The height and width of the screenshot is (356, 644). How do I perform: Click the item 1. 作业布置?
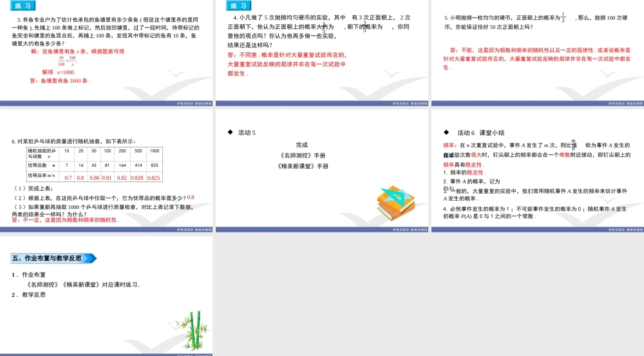pyautogui.click(x=28, y=275)
